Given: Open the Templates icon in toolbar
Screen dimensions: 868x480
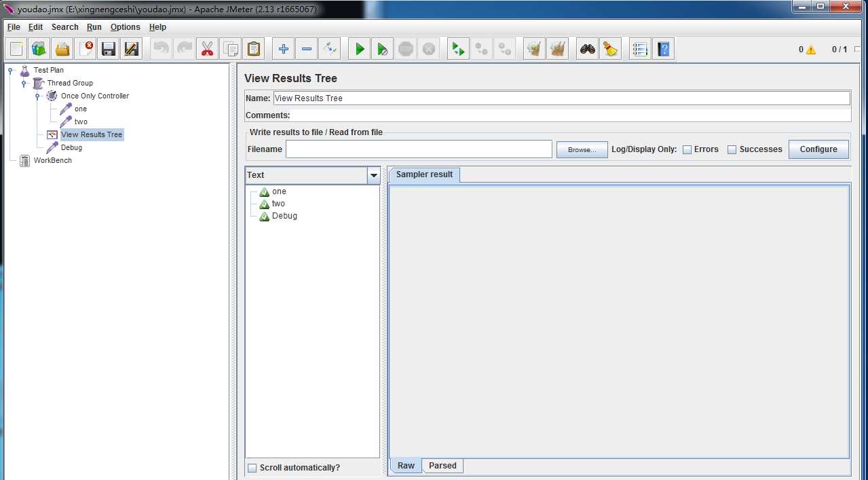Looking at the screenshot, I should coord(39,49).
